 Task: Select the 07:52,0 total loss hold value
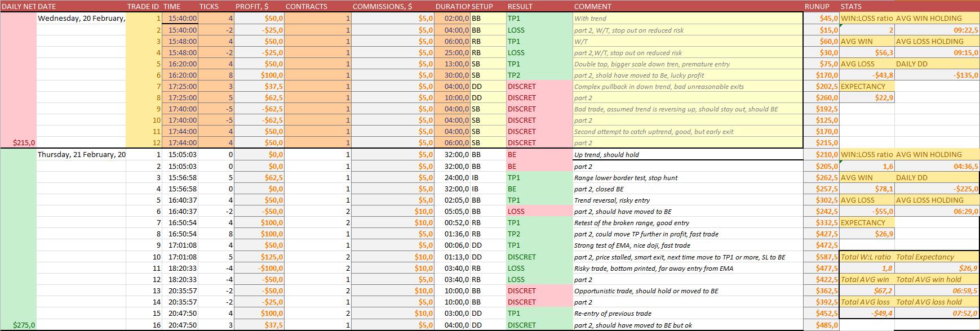pyautogui.click(x=937, y=313)
